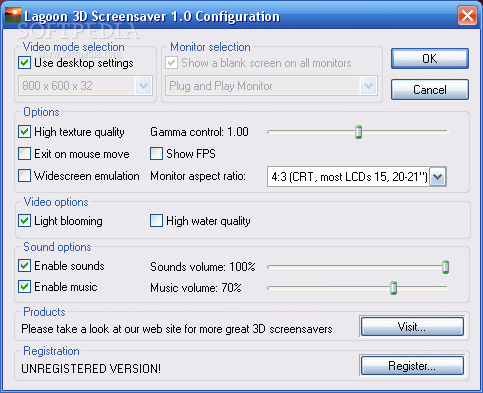Viewport: 483px width, 393px height.
Task: Turn off Light blooming
Action: pos(24,221)
